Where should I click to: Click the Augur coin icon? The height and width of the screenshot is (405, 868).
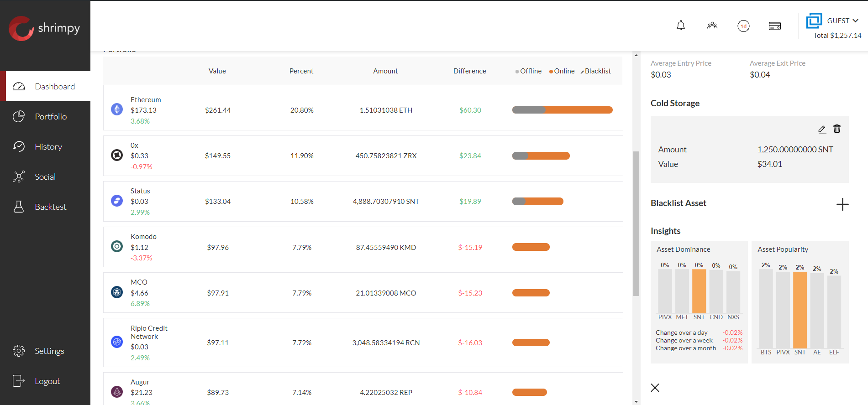(x=117, y=391)
